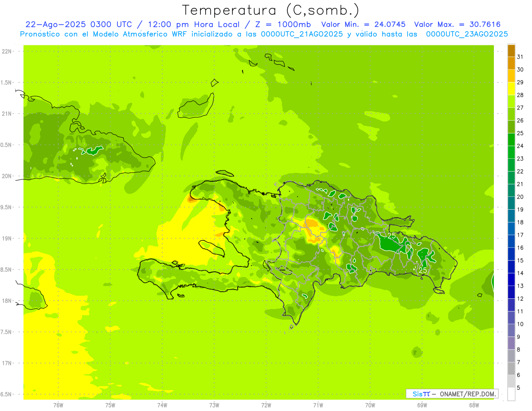532x411 pixels.
Task: Pick the purple swatch between 8 and 9
Action: (511, 343)
